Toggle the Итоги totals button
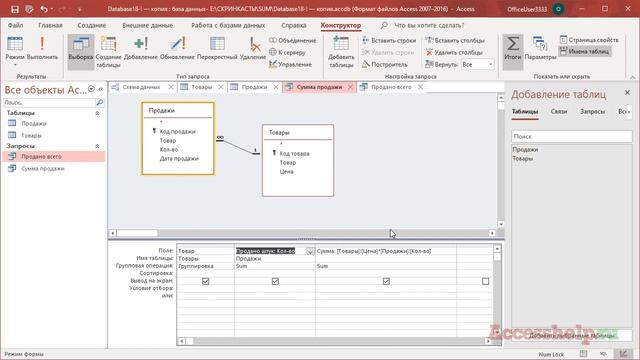This screenshot has width=640, height=360. tap(513, 52)
